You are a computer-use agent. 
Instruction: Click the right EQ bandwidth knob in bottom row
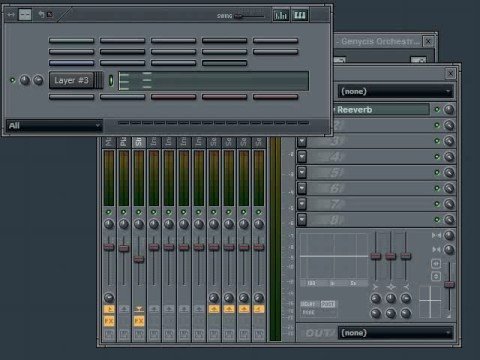406,313
